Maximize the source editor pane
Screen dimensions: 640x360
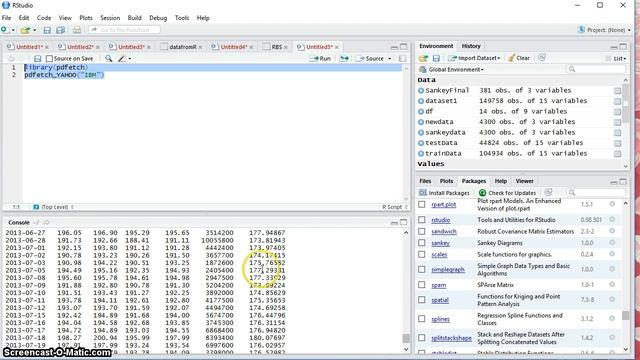pyautogui.click(x=404, y=47)
